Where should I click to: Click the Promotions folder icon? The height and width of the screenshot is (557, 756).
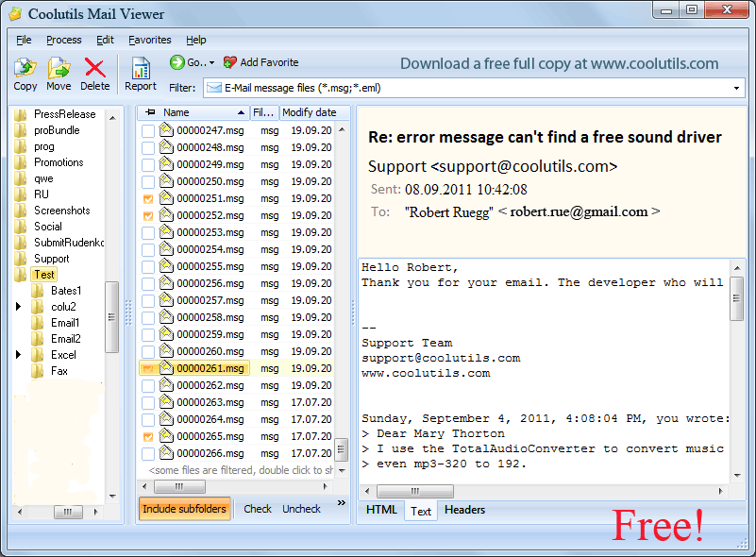point(20,162)
